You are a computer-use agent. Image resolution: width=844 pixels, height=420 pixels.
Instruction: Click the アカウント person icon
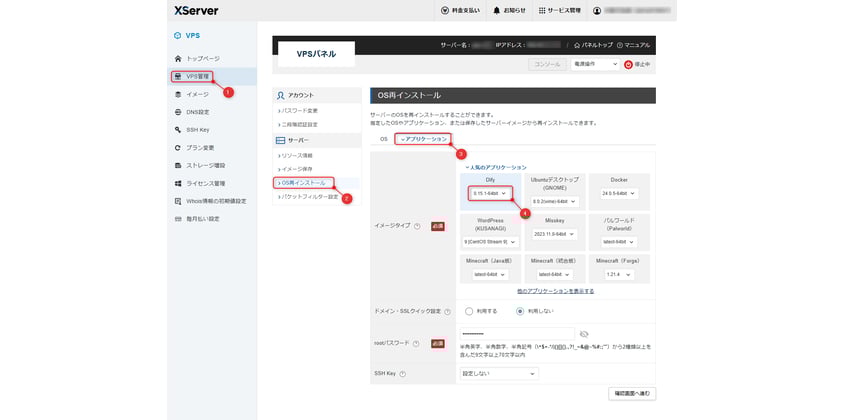280,95
